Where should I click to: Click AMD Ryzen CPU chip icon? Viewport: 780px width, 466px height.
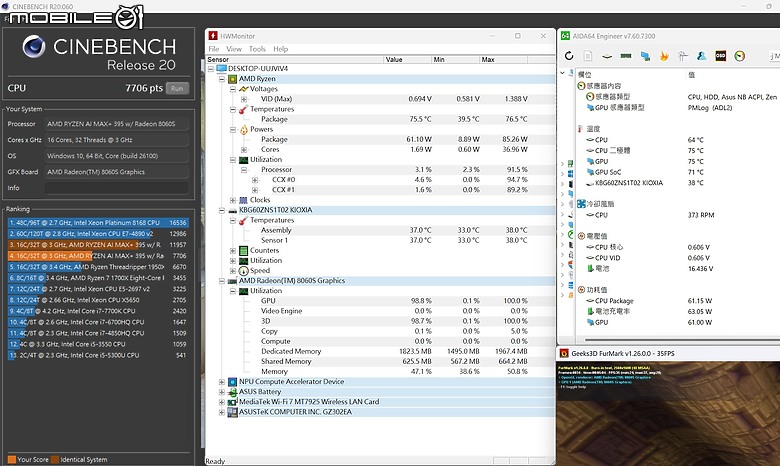[232, 79]
